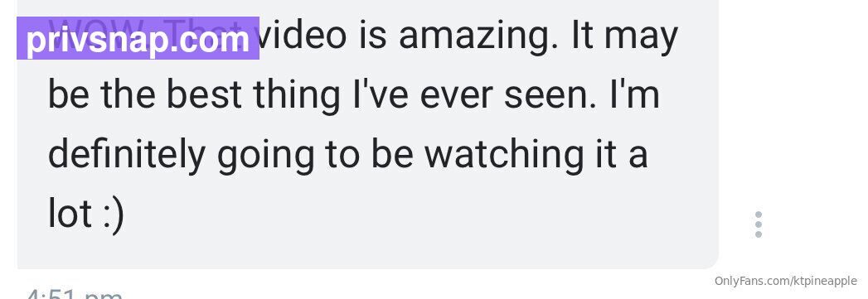This screenshot has width=868, height=299.
Task: Open the three-dot message options menu
Action: pos(759,224)
